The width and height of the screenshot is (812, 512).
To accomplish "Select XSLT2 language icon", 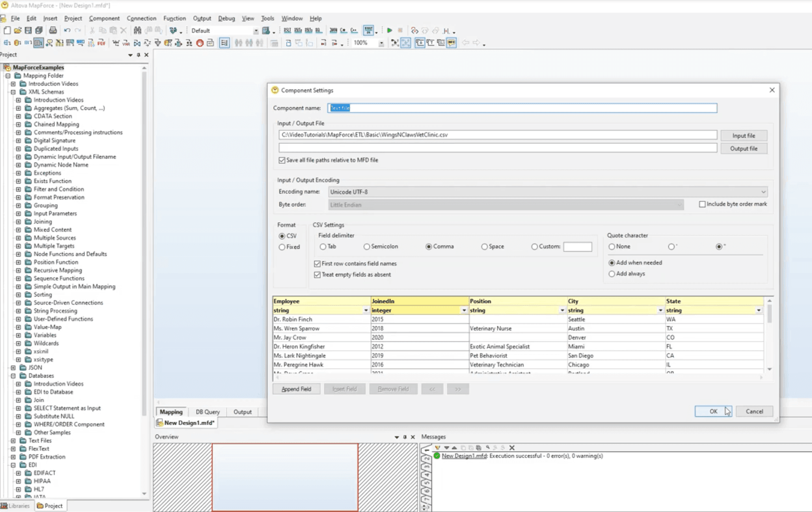I will [298, 30].
